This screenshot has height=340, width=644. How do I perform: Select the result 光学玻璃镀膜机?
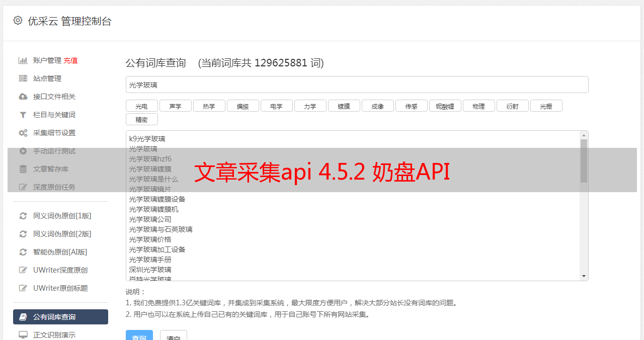153,209
